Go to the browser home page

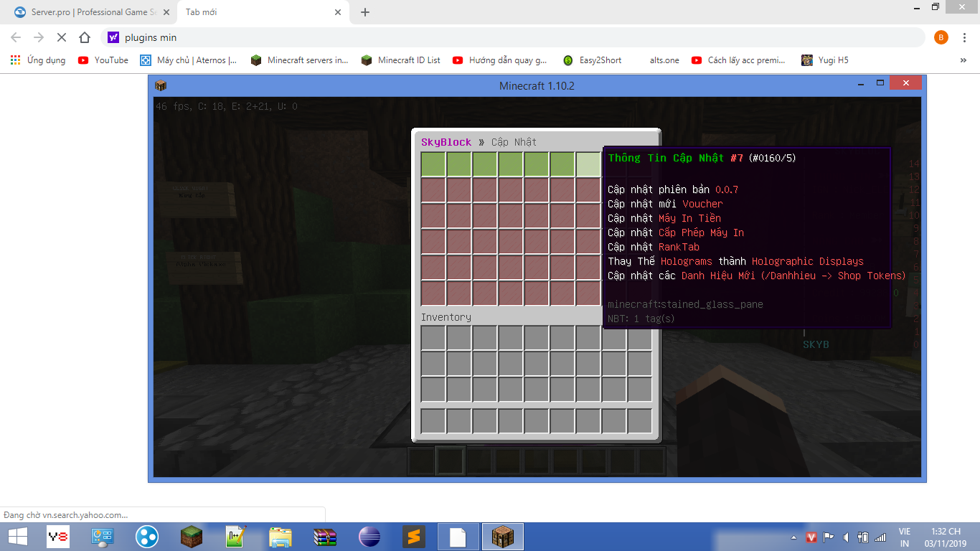point(85,37)
